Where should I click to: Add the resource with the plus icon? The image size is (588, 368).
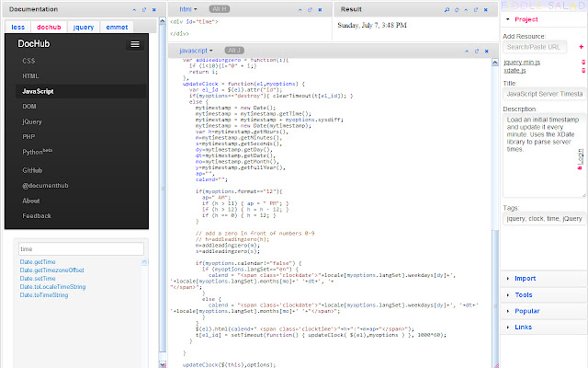click(582, 47)
